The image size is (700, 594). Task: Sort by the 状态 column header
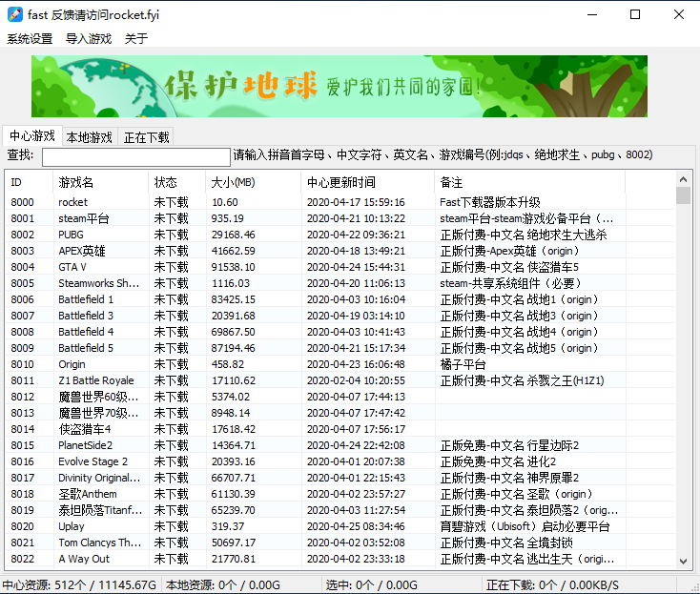(176, 182)
